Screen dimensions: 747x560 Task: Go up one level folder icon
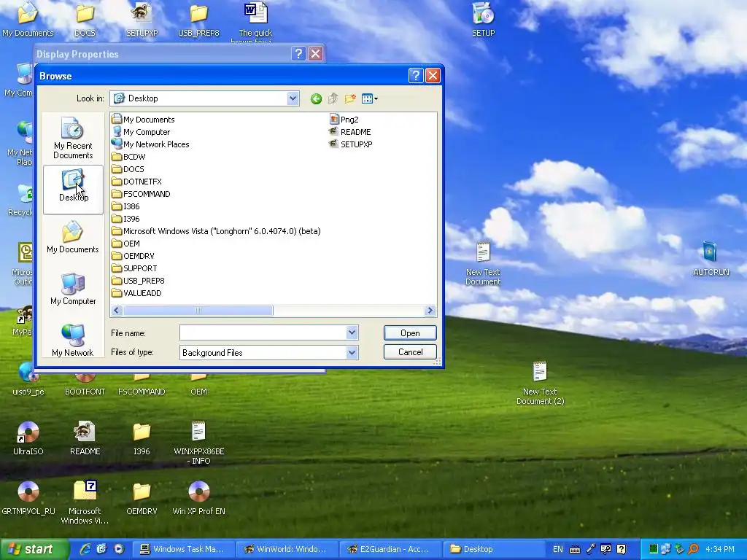[333, 98]
